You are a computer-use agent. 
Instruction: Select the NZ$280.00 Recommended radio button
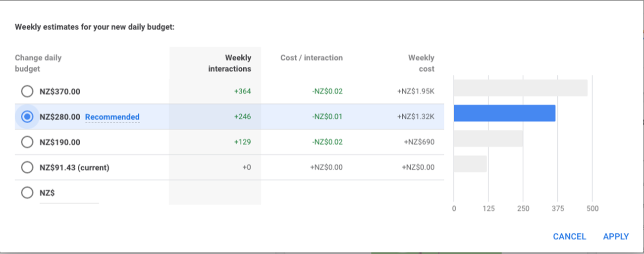tap(27, 117)
